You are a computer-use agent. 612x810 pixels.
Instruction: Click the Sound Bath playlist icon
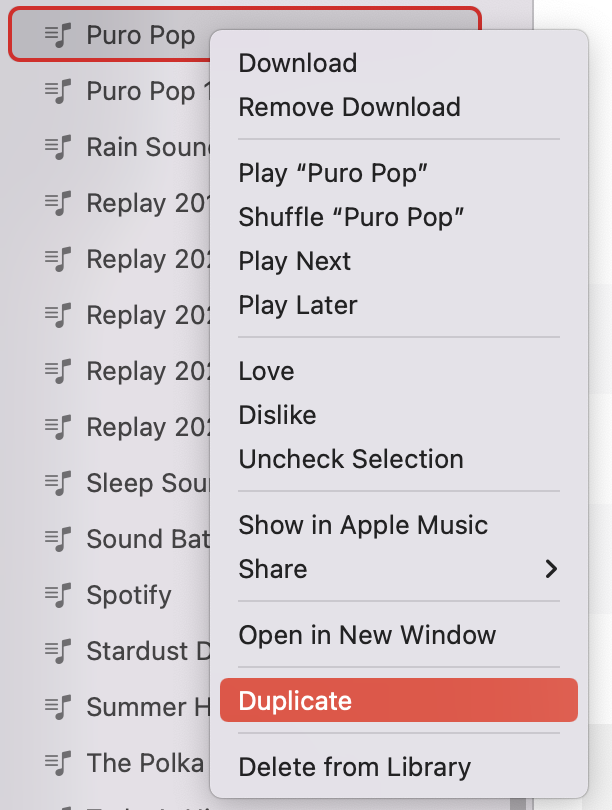point(57,539)
